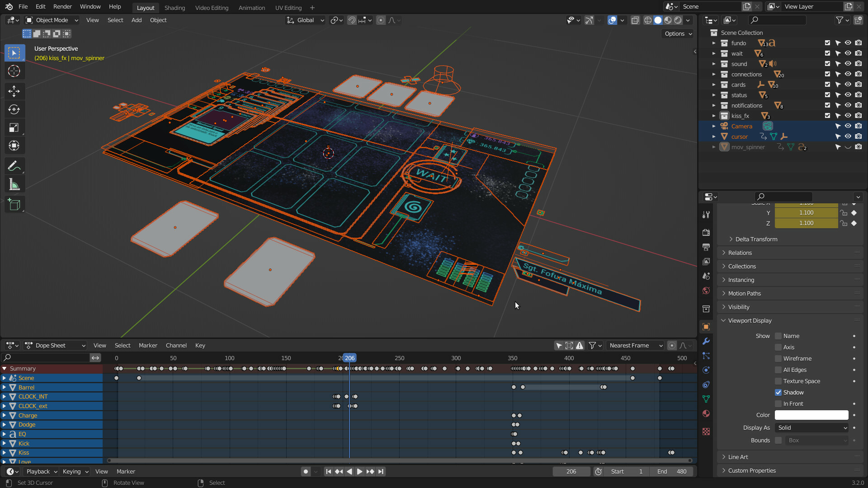Switch to the UV Editing workspace tab
Image resolution: width=868 pixels, height=488 pixels.
pyautogui.click(x=288, y=8)
